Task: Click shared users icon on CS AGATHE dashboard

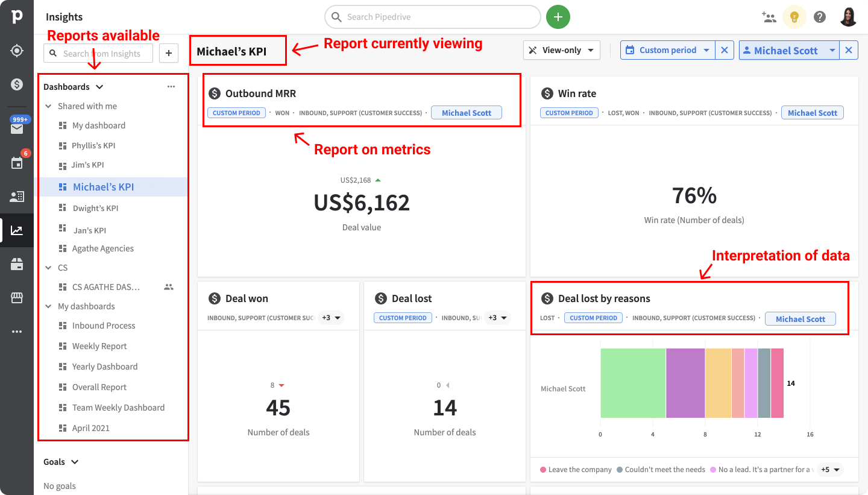Action: tap(169, 287)
